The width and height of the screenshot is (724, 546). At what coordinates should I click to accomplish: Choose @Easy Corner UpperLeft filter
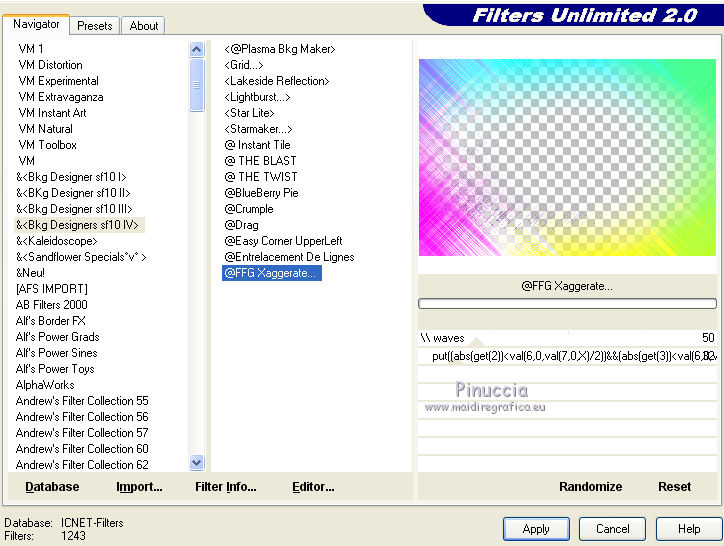point(283,241)
